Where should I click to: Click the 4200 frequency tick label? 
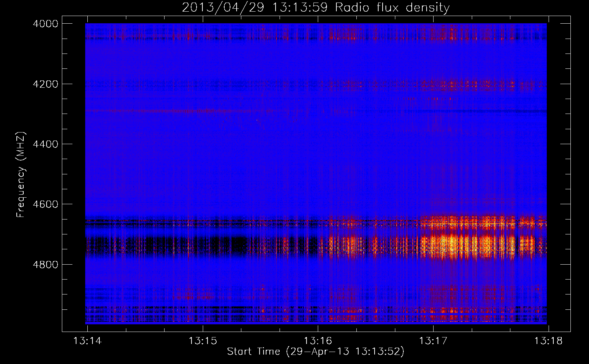click(46, 84)
